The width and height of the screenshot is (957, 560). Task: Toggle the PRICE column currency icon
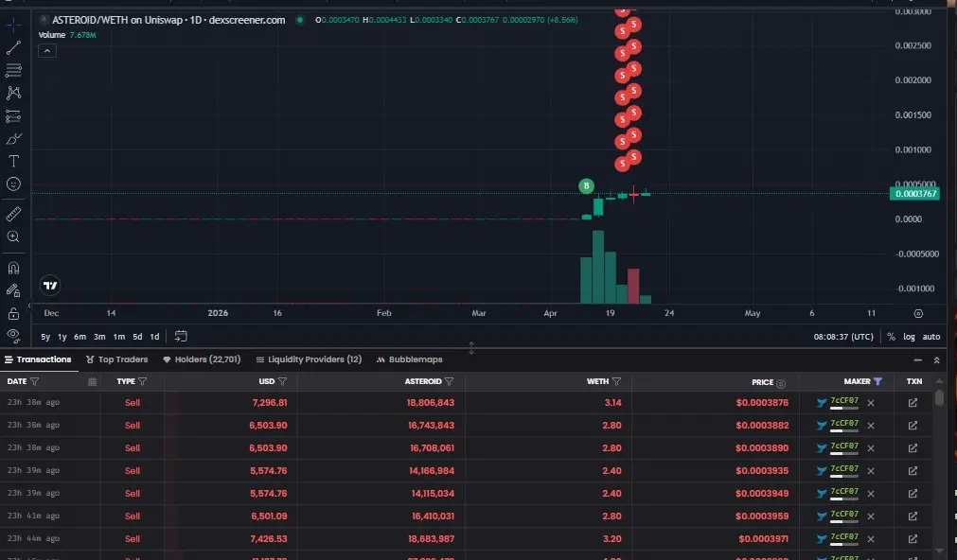tap(781, 383)
